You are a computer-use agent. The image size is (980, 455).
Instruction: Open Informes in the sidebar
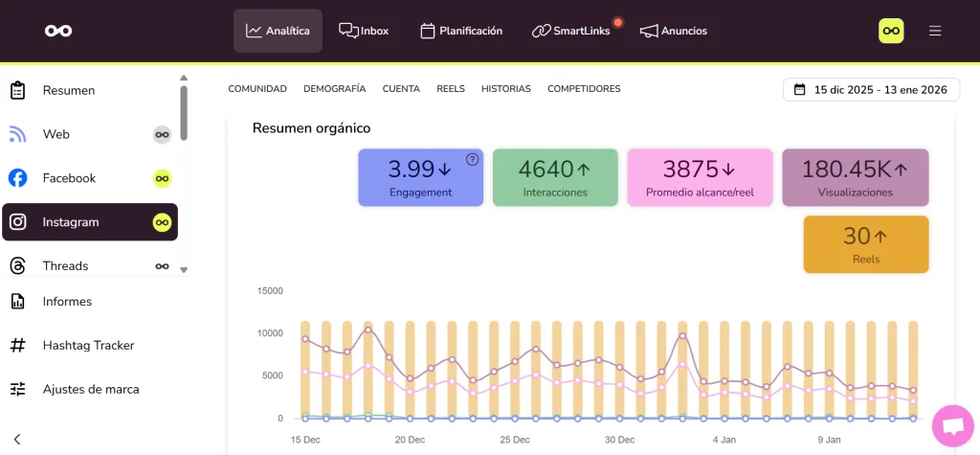point(67,301)
